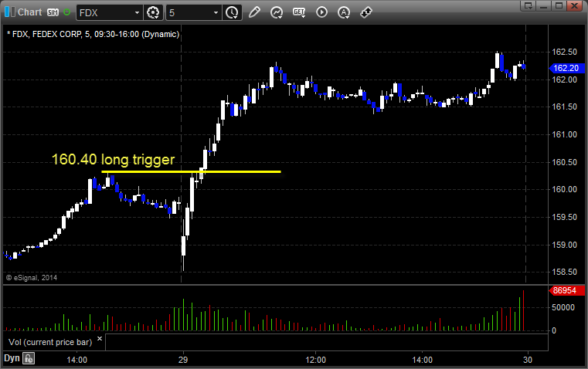Select the pencil drawing tool
This screenshot has width=588, height=369.
click(x=254, y=12)
